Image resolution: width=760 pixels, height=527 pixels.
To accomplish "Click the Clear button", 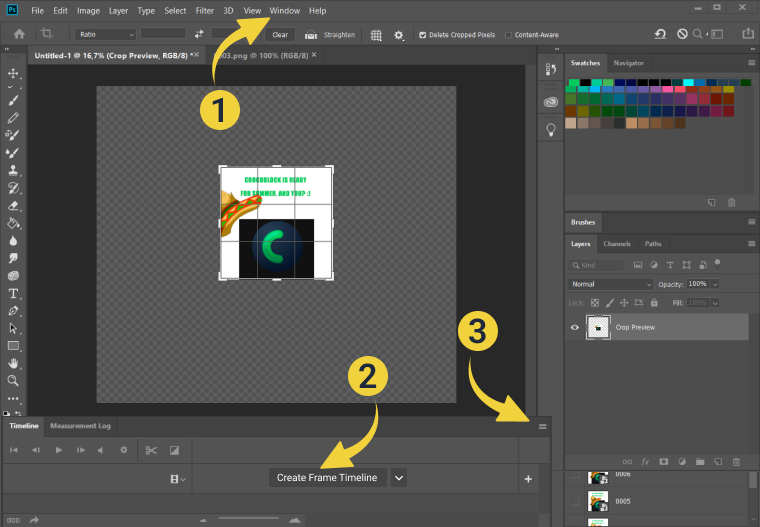I will 280,35.
